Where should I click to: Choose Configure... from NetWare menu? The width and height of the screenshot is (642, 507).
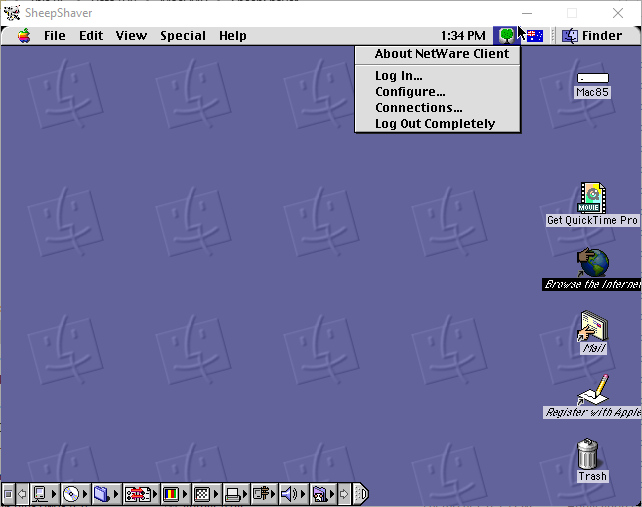438,92
